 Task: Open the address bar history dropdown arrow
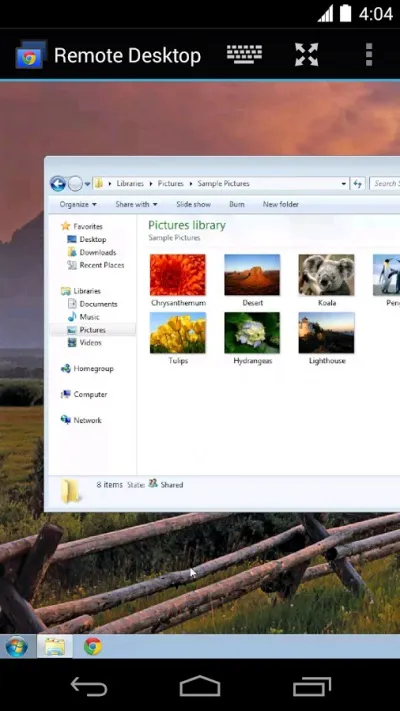coord(344,184)
